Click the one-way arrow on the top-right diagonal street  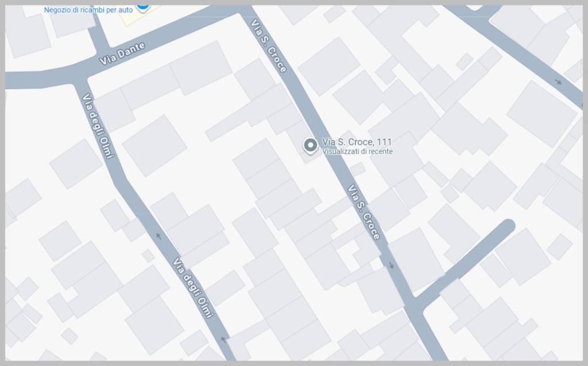(558, 81)
